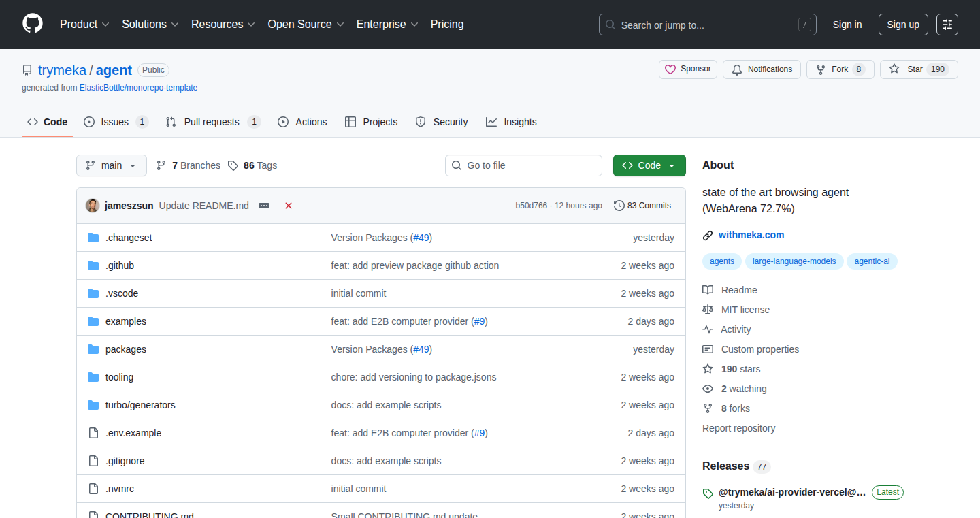Open the green Code dropdown button

(x=649, y=165)
